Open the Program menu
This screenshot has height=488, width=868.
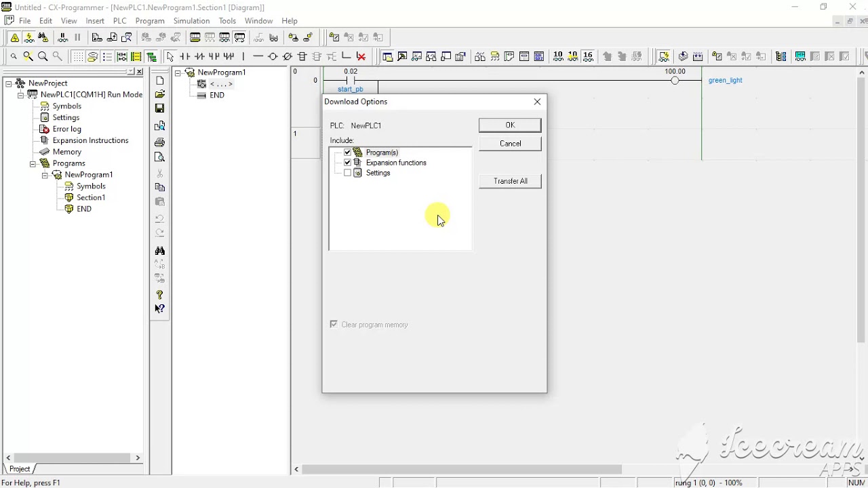pos(150,21)
